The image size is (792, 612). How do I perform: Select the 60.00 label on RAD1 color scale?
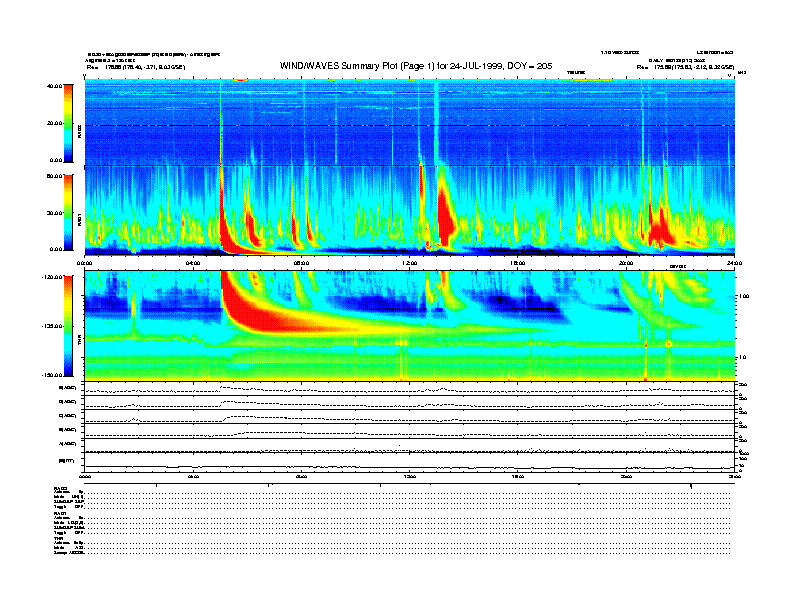[54, 176]
